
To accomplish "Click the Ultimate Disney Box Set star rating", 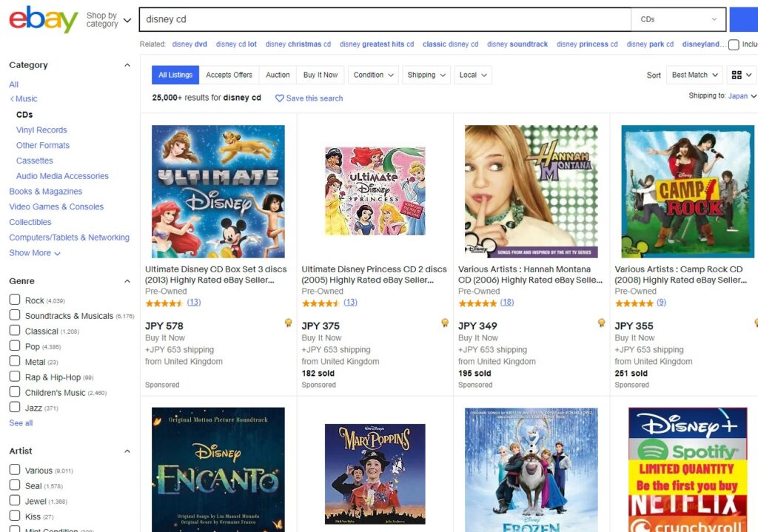I will pos(164,303).
